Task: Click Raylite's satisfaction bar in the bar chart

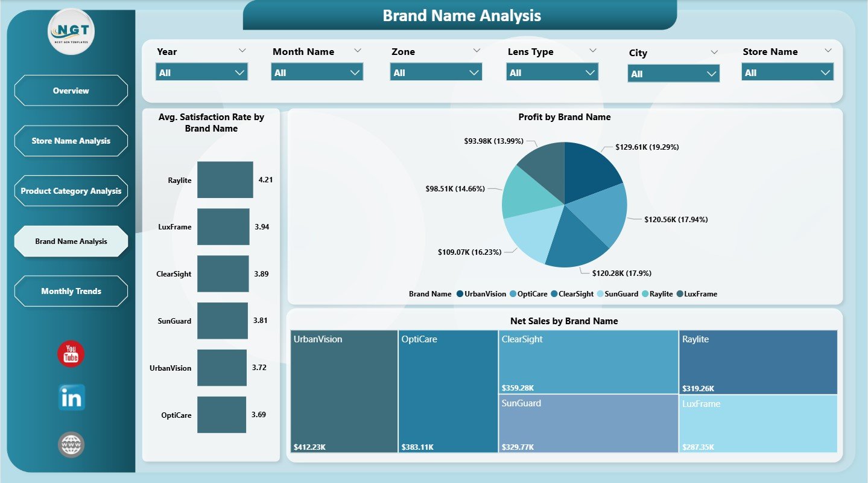Action: pos(225,179)
